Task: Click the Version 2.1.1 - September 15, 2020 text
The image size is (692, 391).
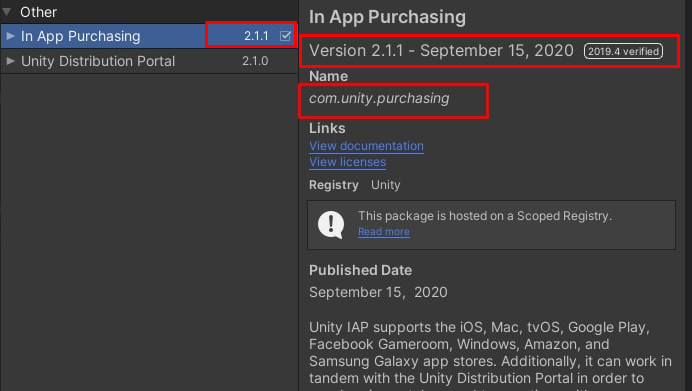Action: click(441, 51)
